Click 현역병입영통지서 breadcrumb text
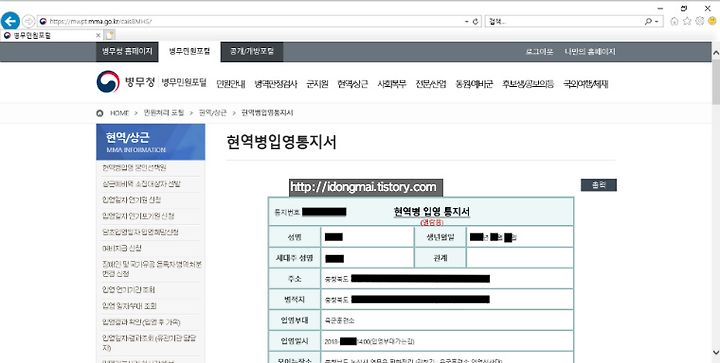 (267, 113)
